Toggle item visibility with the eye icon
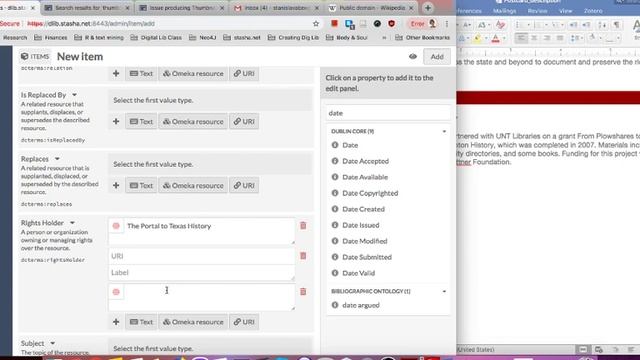This screenshot has height=360, width=640. click(413, 56)
